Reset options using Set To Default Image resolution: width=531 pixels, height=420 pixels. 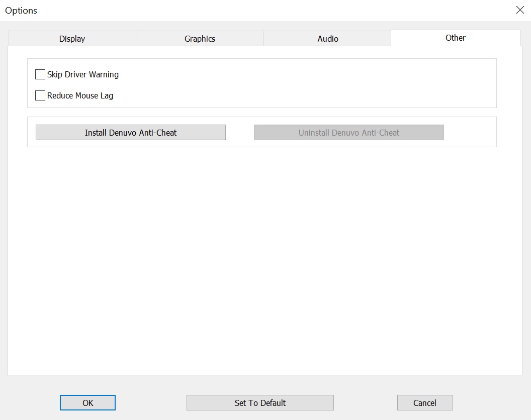[260, 403]
